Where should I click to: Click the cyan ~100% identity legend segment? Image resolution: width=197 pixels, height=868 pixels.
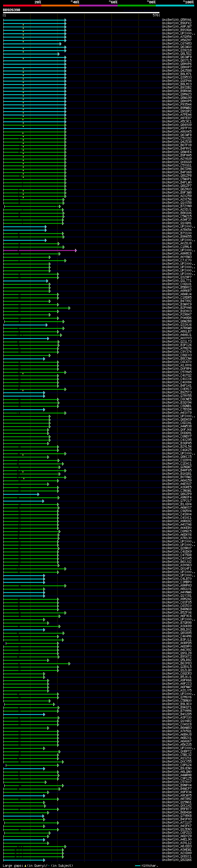coord(175,6)
